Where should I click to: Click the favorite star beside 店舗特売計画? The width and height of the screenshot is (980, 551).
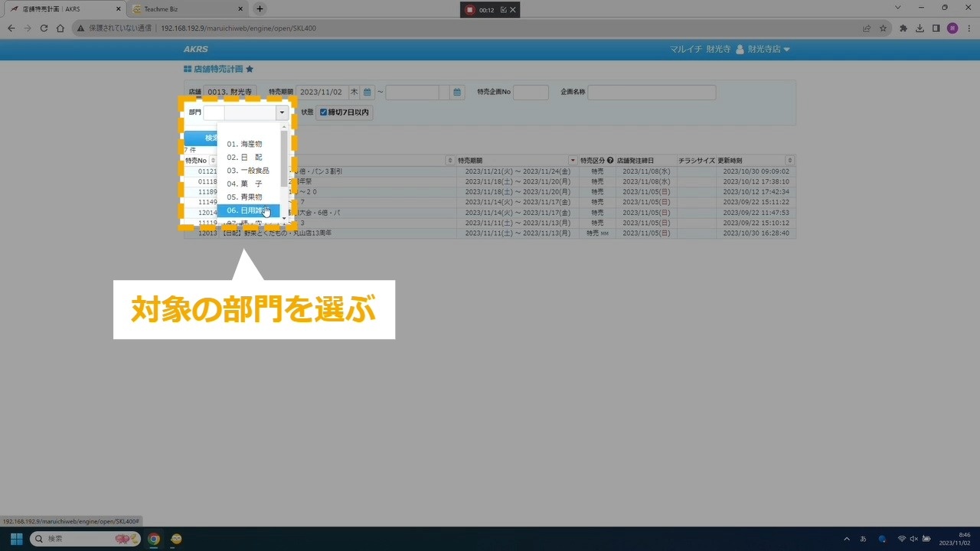(250, 69)
